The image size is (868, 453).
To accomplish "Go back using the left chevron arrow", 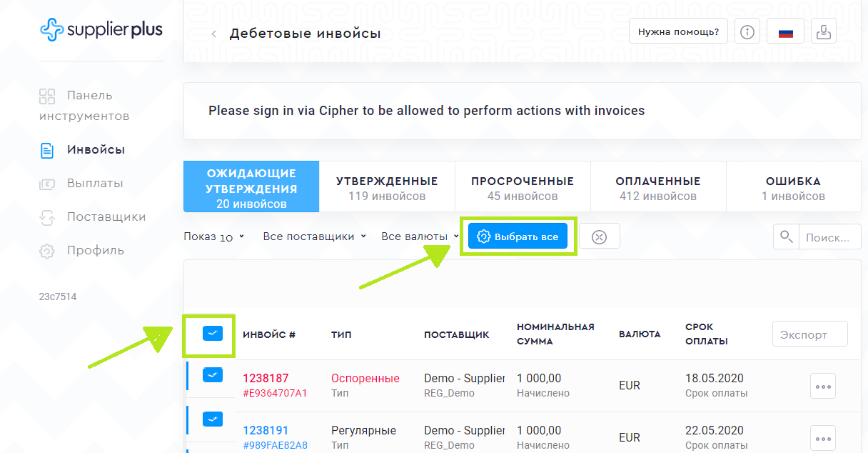I will tap(213, 34).
